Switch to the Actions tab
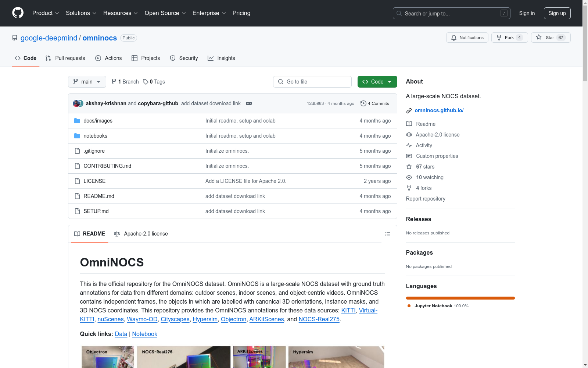Screen dimensions: 588x368 tap(108, 58)
